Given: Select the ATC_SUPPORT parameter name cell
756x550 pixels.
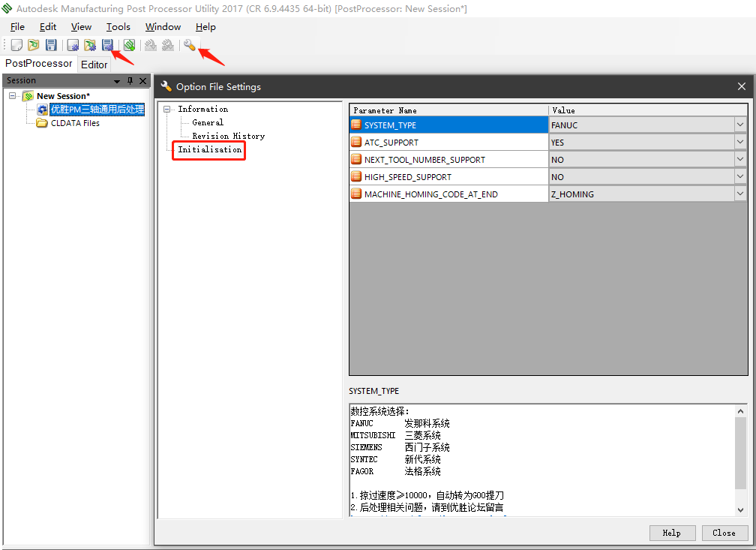Looking at the screenshot, I should [x=448, y=143].
